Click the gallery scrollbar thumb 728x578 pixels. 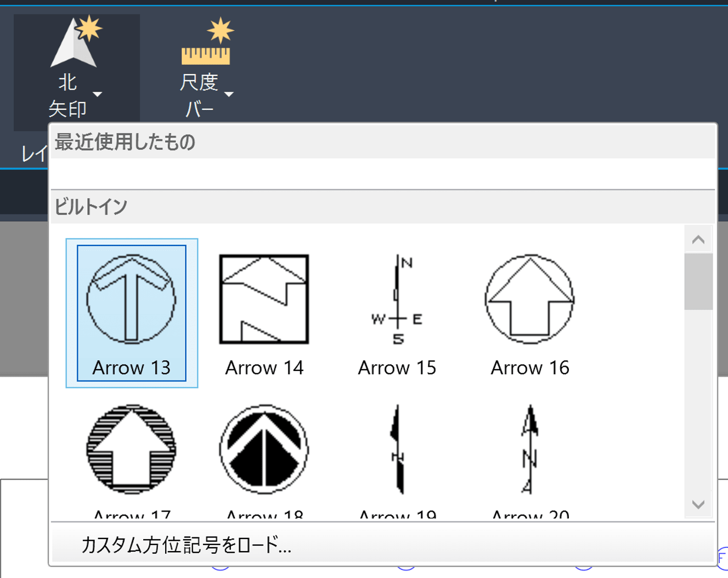pyautogui.click(x=698, y=282)
